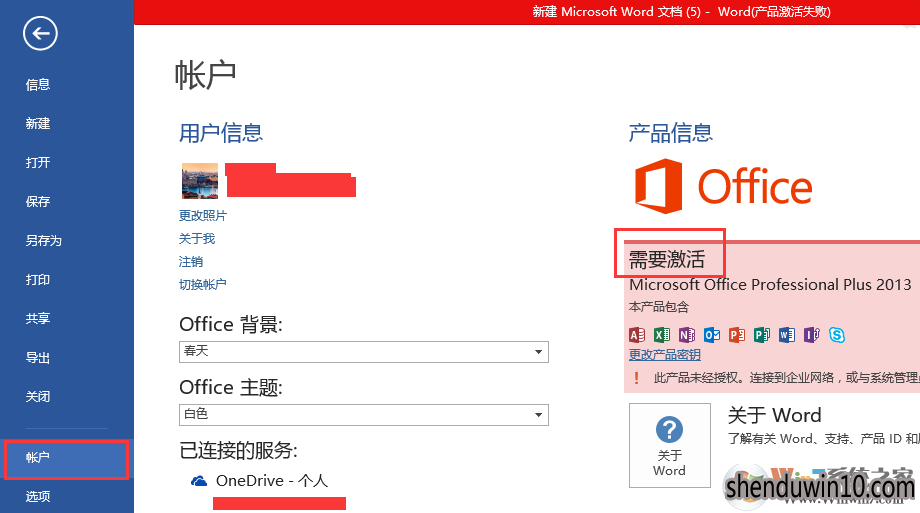Open the 信息 (Info) menu item

[x=38, y=85]
